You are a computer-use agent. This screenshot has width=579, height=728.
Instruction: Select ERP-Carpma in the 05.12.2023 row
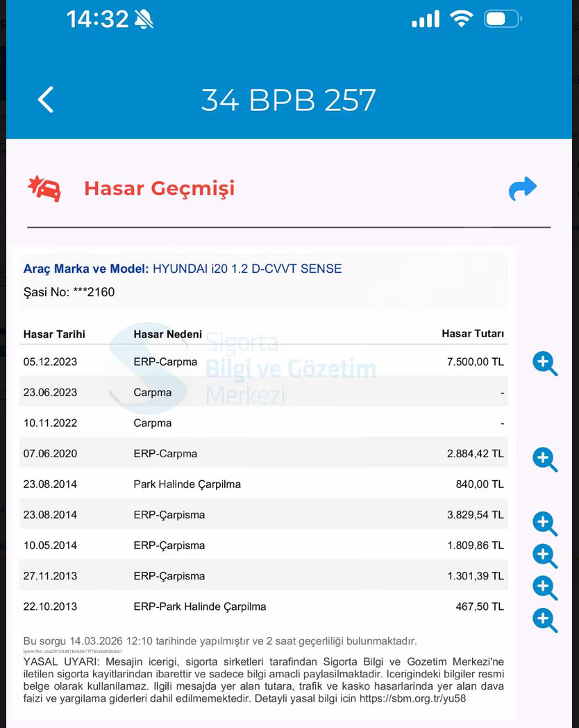tap(165, 362)
